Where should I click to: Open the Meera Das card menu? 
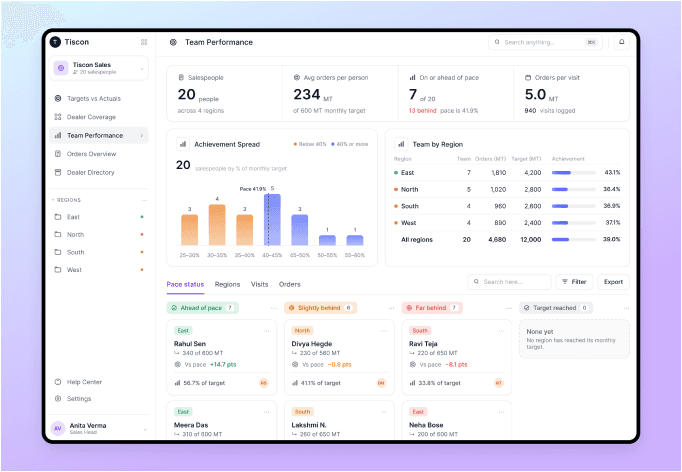(266, 412)
